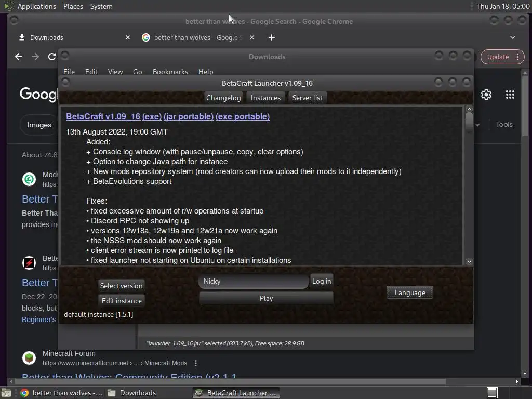Open the (jar portable) link

point(189,116)
